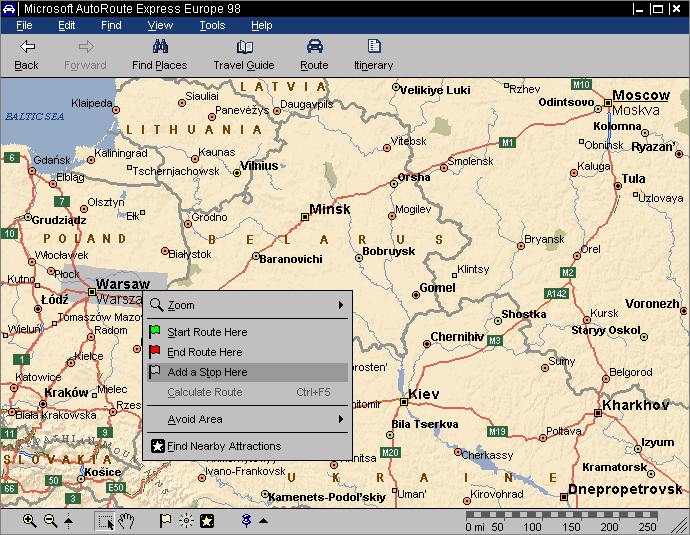Choose End Route Here
Screen dimensions: 690x535
point(247,352)
